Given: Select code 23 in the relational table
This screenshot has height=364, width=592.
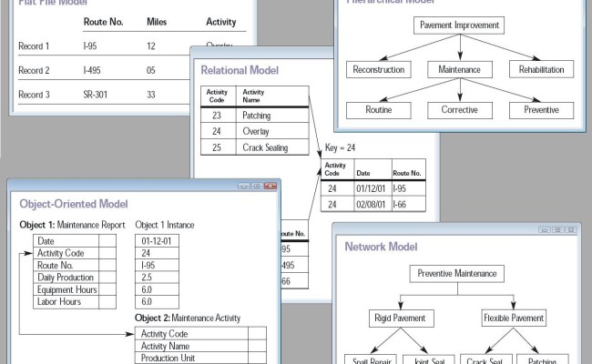Looking at the screenshot, I should click(217, 116).
